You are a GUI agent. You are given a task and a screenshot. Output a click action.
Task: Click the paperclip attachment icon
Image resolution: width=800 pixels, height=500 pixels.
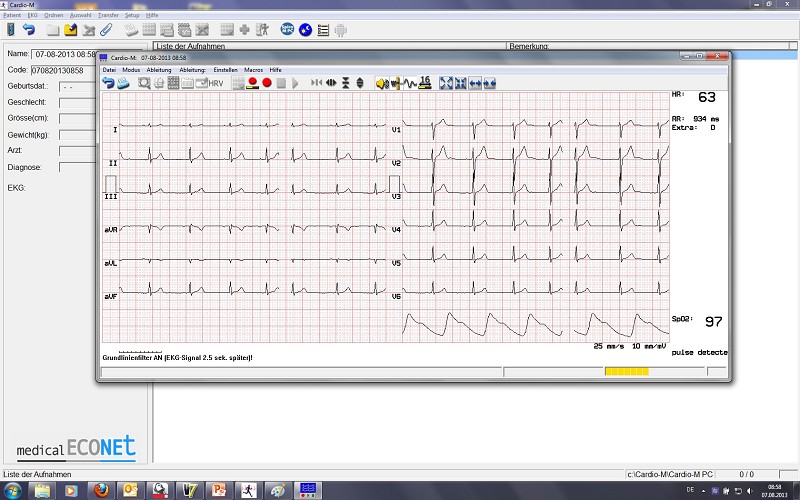[105, 30]
